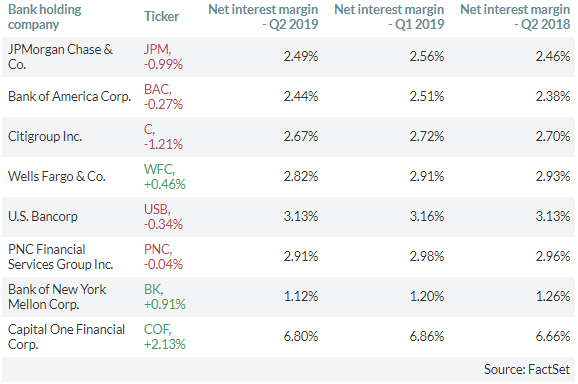578x384 pixels.
Task: Click the Source: FactSet text
Action: click(527, 369)
